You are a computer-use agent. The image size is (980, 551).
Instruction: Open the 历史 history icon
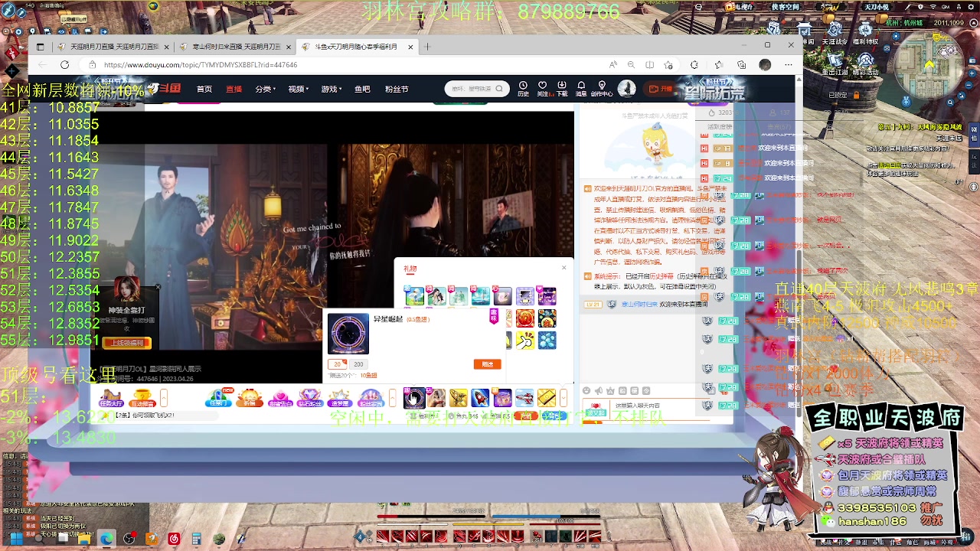pyautogui.click(x=523, y=89)
